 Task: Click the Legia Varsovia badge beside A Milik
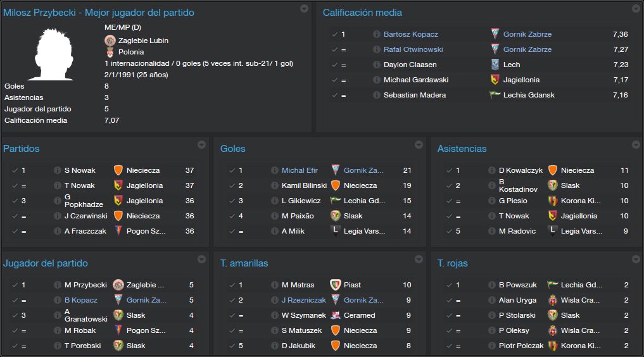pos(336,230)
